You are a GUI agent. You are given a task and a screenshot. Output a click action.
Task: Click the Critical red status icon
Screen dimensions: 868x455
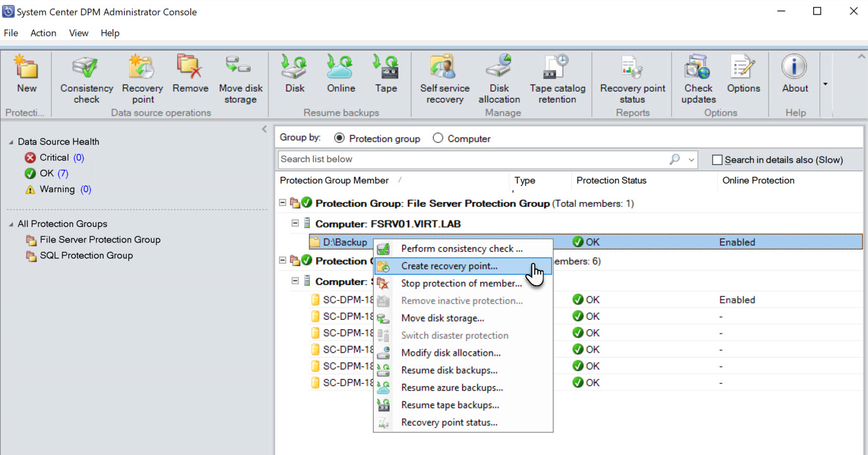[30, 157]
